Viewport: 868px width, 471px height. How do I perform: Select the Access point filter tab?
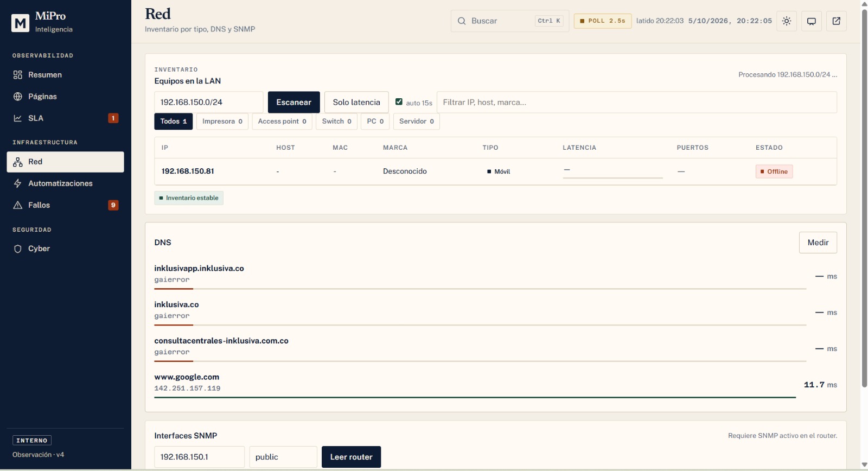coord(282,122)
